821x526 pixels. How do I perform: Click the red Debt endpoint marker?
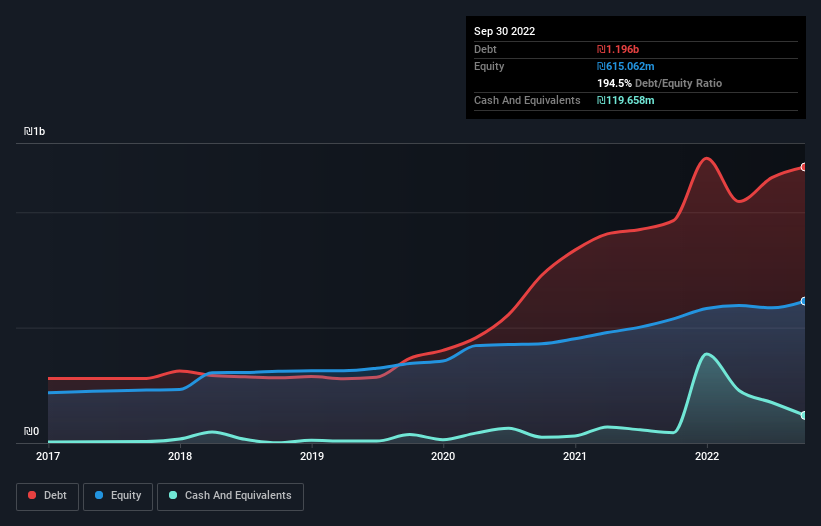click(x=804, y=167)
